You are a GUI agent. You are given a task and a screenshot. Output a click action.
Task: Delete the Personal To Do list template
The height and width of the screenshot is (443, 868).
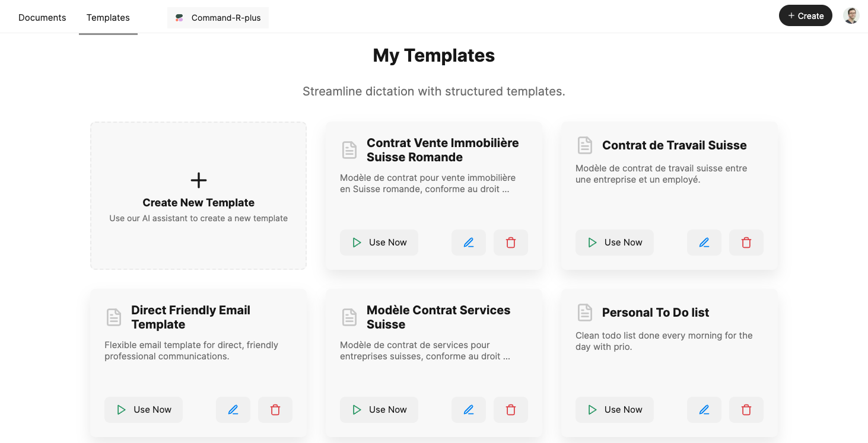coord(746,410)
